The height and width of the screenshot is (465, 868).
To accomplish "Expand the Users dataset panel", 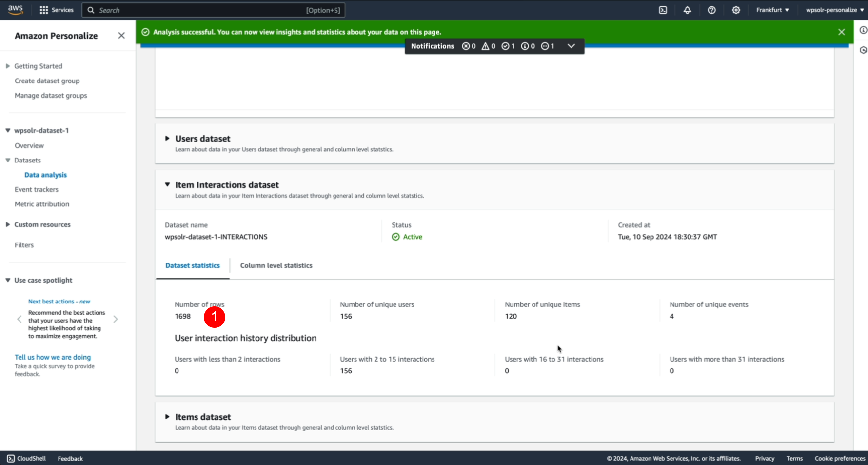I will click(x=167, y=139).
